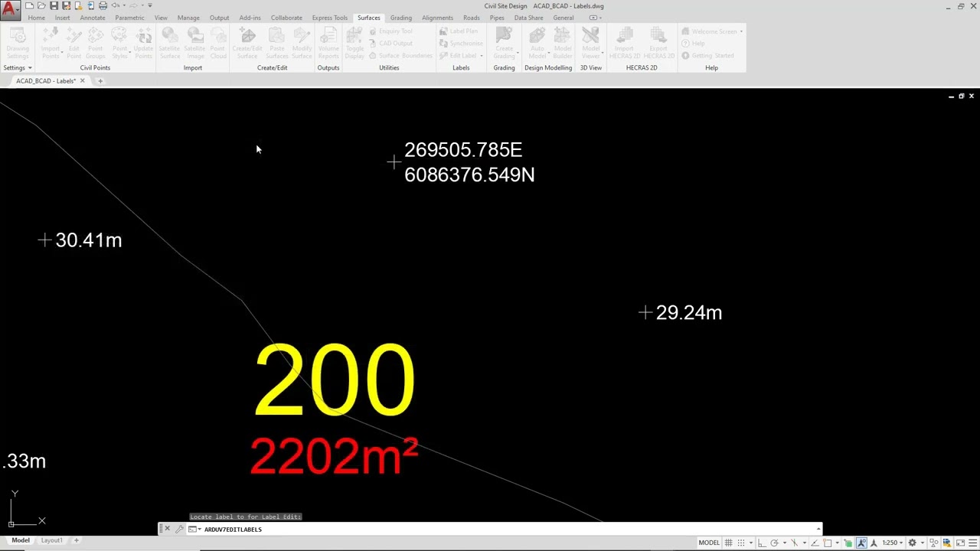Click Import HECRAS 2D
The width and height of the screenshot is (980, 551).
pyautogui.click(x=625, y=43)
